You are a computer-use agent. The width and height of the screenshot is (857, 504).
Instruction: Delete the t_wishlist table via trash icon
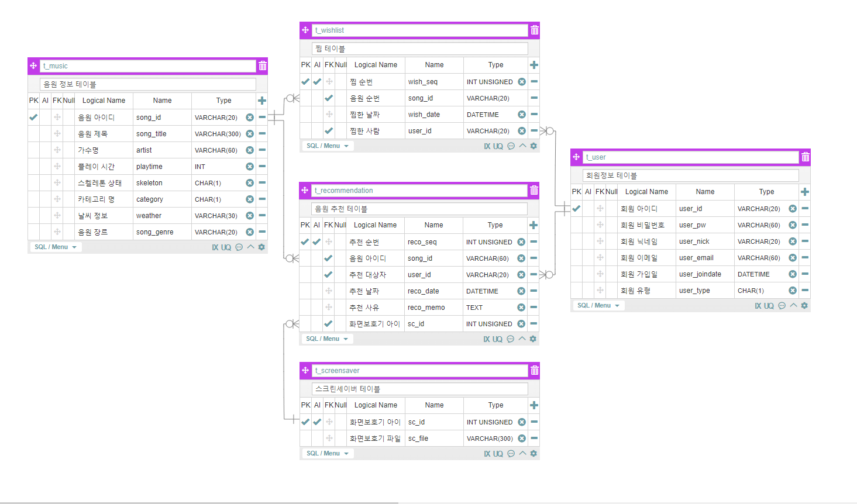[534, 30]
